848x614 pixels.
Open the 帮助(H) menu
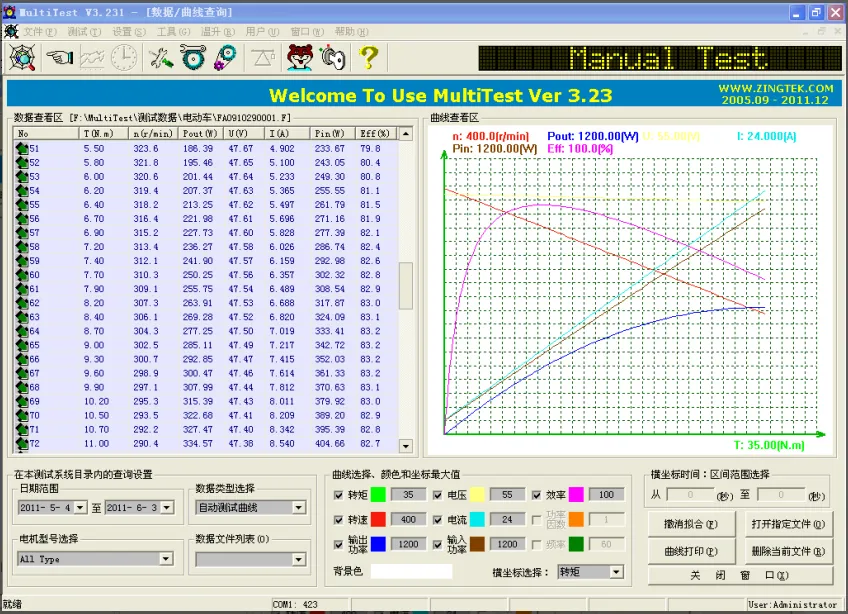[352, 32]
